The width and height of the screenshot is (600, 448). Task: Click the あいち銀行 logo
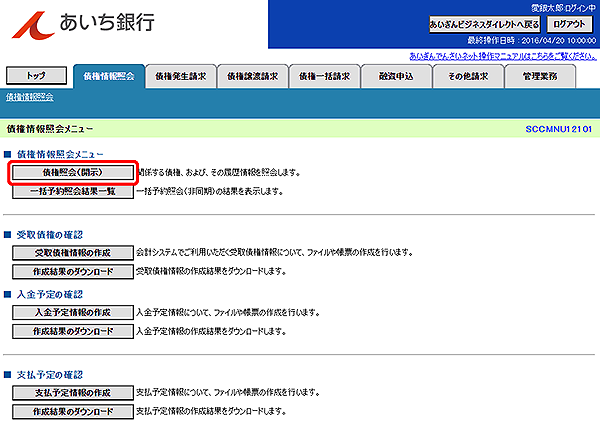point(83,24)
